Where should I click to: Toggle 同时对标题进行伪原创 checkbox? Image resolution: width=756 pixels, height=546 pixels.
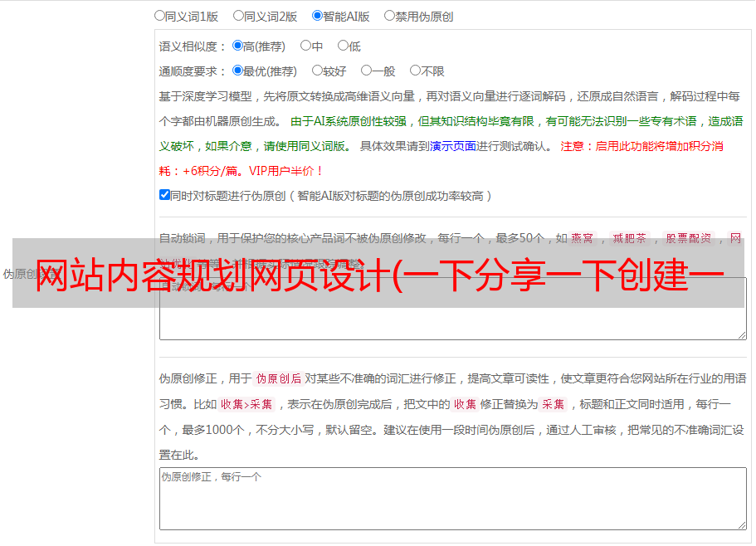(164, 195)
